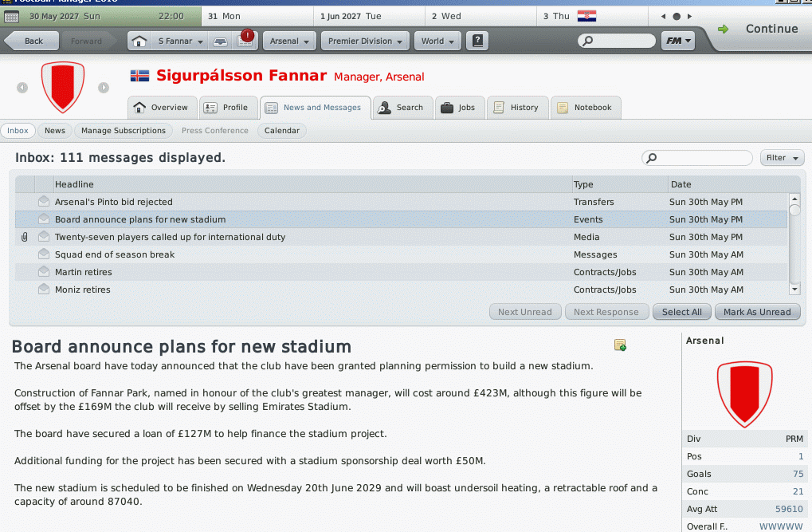The height and width of the screenshot is (532, 812).
Task: Toggle envelope icon for Moniz retires
Action: point(44,290)
